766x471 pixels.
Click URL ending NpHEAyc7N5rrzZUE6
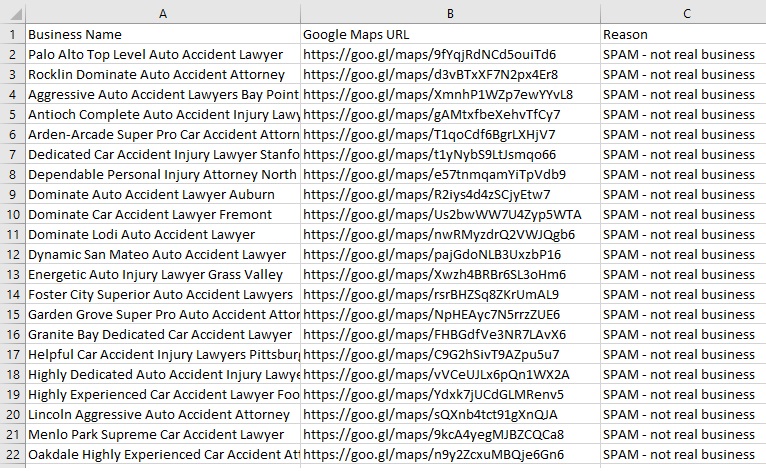(x=450, y=315)
